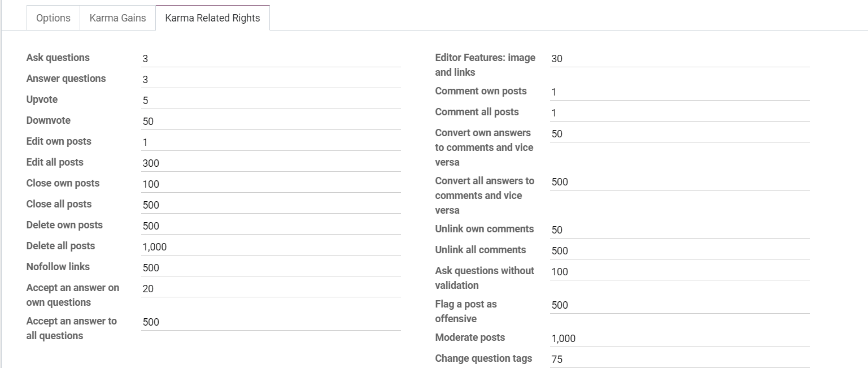Image resolution: width=868 pixels, height=368 pixels.
Task: Edit the Convert own answers to comments field
Action: (680, 134)
